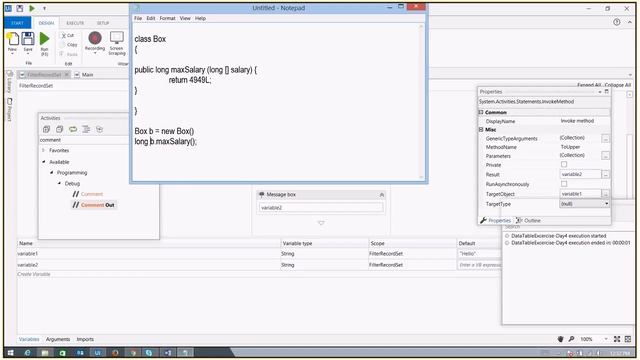
Task: Click ellipsis button next to Result field
Action: coord(606,174)
